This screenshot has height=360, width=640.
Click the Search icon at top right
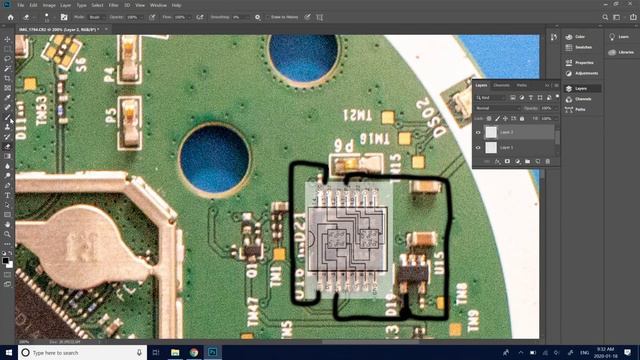605,17
